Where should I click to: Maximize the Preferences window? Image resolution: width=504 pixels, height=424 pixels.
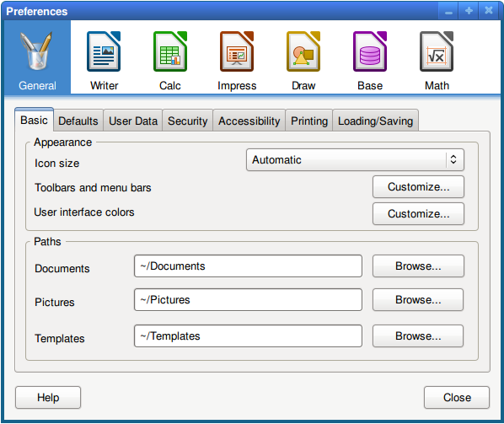469,11
